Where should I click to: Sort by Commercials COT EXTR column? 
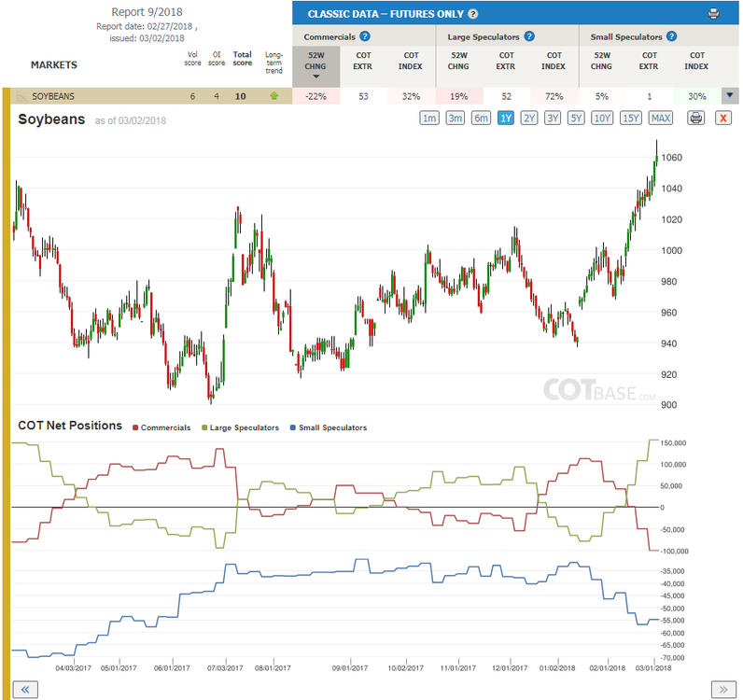pos(363,62)
